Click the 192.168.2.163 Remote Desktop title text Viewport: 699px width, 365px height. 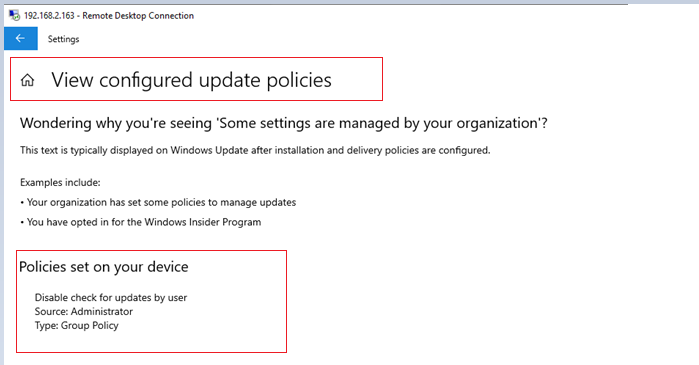[109, 16]
